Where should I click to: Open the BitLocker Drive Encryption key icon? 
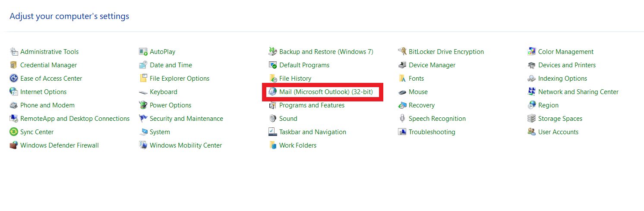tap(402, 52)
